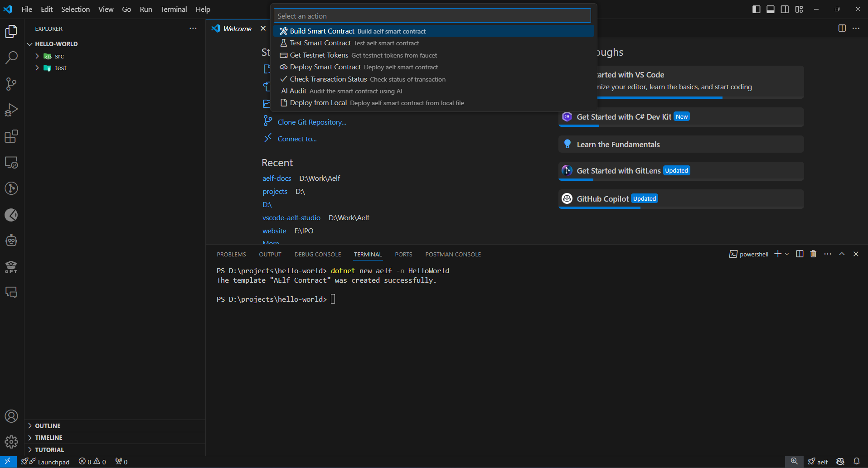
Task: Expand the TUTORIAL section
Action: coord(116,450)
